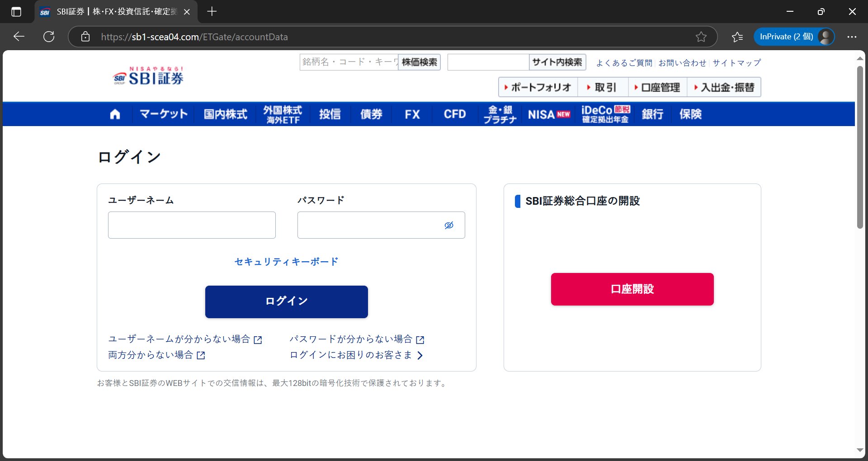
Task: Open the 国内株式 menu
Action: [x=226, y=114]
